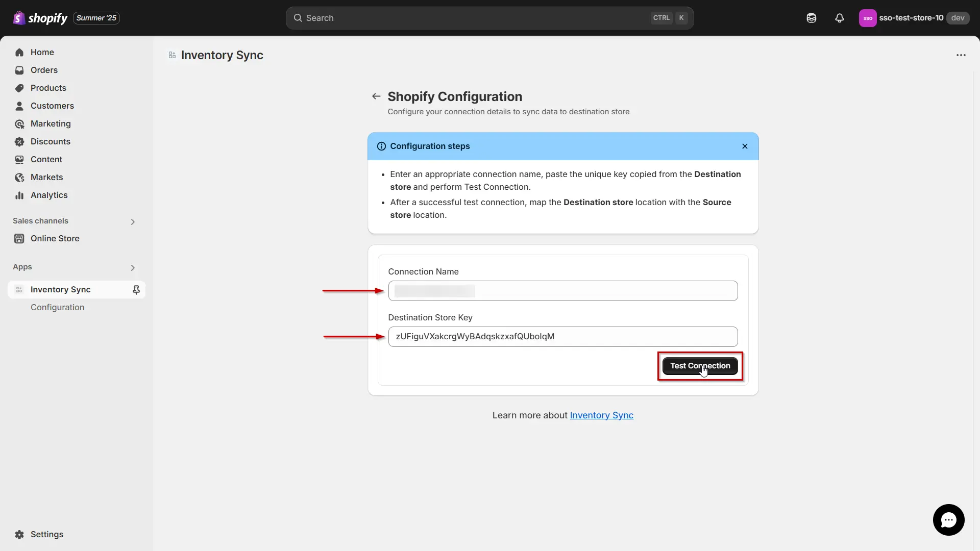
Task: Open the more actions menu on Inventory Sync
Action: pyautogui.click(x=961, y=55)
